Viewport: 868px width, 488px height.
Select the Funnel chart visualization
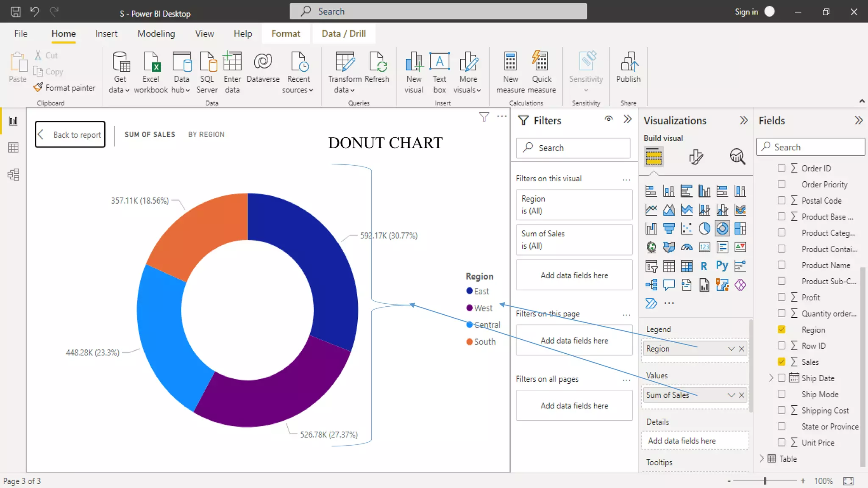point(669,229)
